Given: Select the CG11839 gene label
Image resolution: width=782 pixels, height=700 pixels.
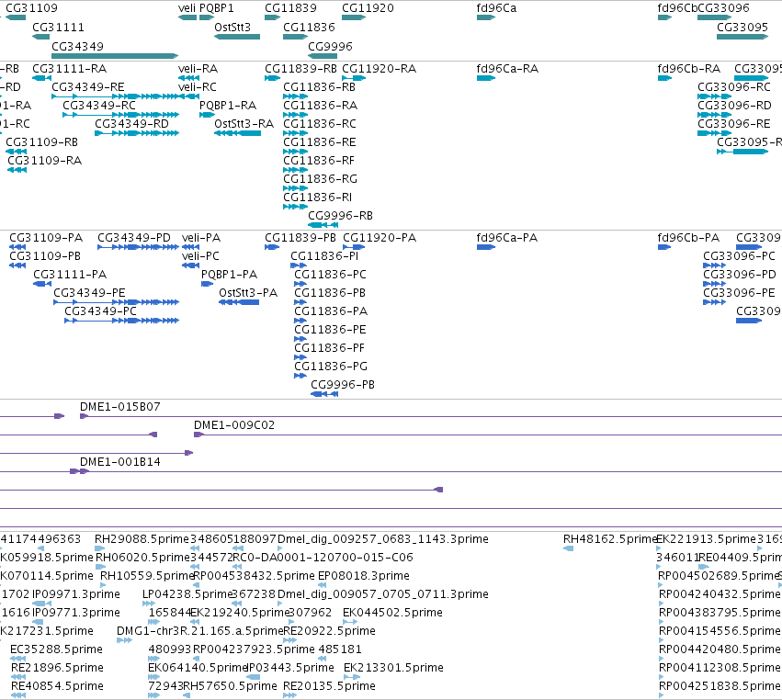Looking at the screenshot, I should [x=290, y=8].
